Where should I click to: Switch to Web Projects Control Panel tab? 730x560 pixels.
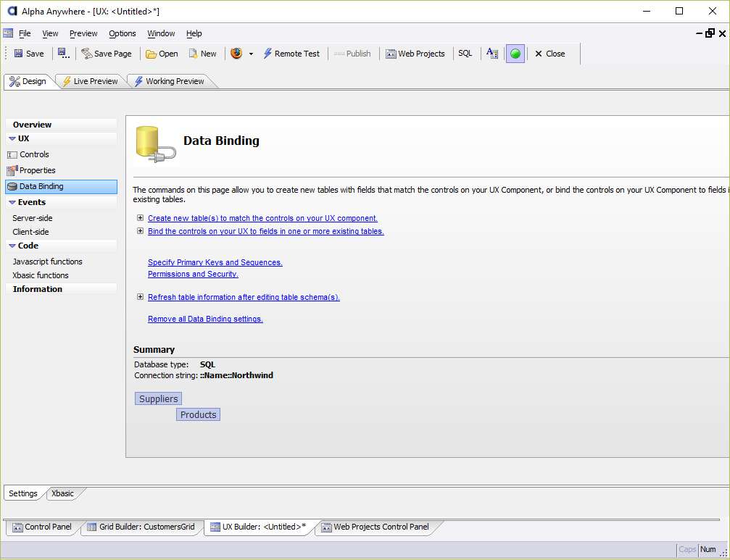click(x=376, y=527)
